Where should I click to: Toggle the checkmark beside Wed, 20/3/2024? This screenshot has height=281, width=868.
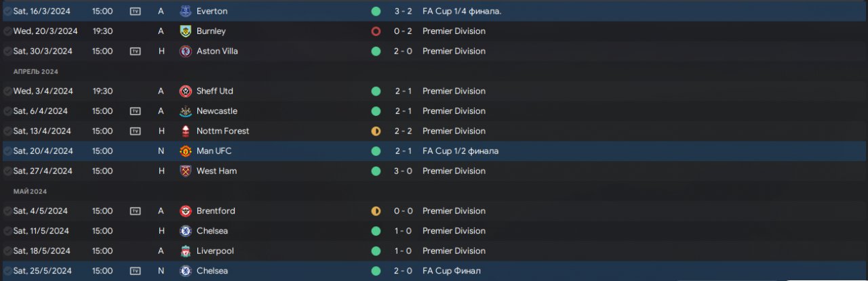click(7, 31)
